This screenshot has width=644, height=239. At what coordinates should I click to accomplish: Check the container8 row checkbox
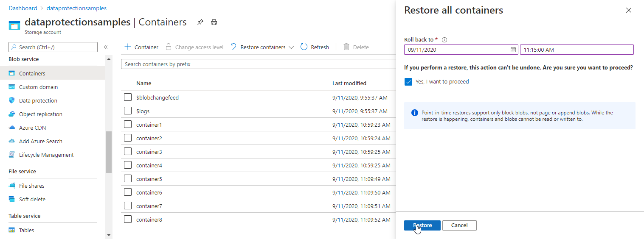coord(128,220)
